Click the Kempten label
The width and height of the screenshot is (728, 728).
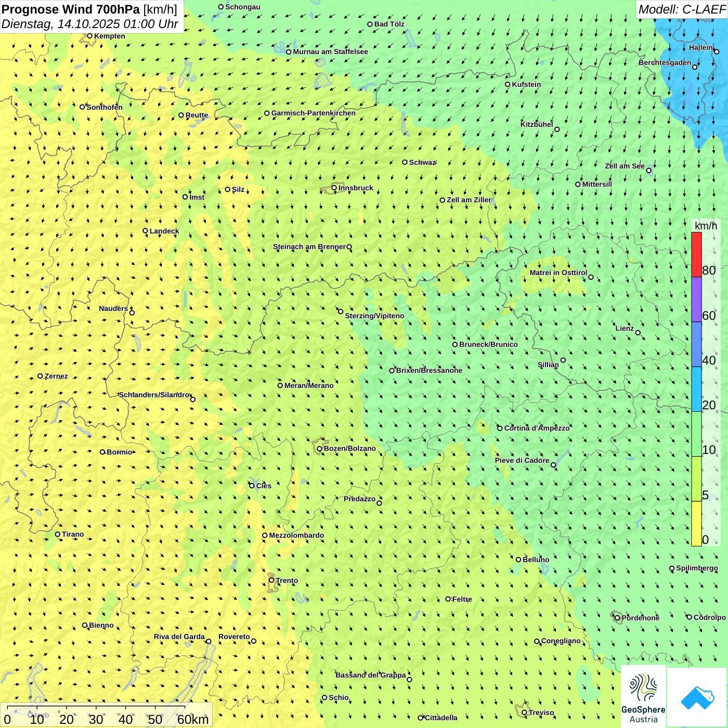point(109,36)
